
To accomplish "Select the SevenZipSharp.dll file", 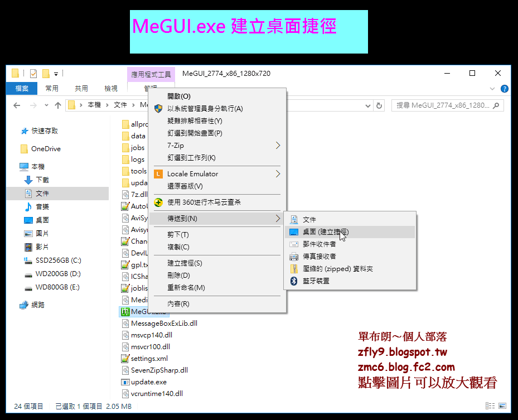I will (159, 370).
